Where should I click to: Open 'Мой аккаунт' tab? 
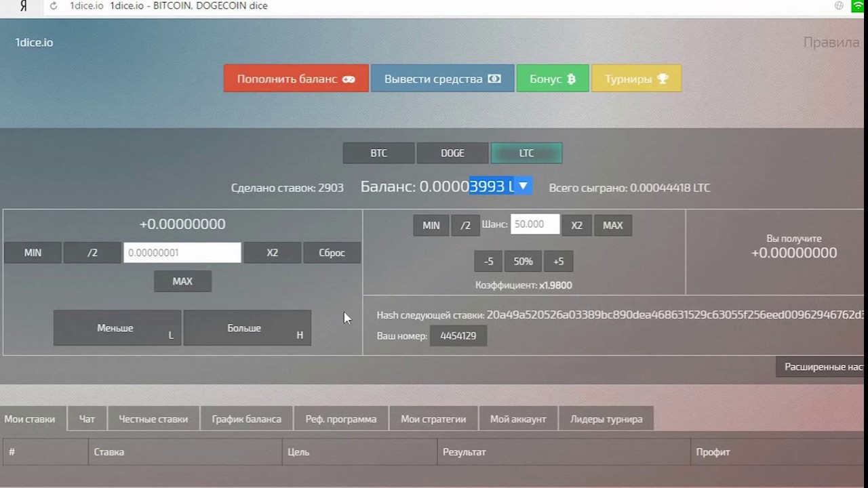tap(518, 419)
